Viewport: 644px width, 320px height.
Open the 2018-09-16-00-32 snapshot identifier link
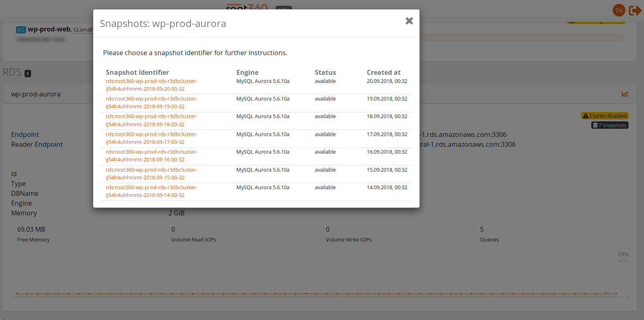(x=151, y=156)
